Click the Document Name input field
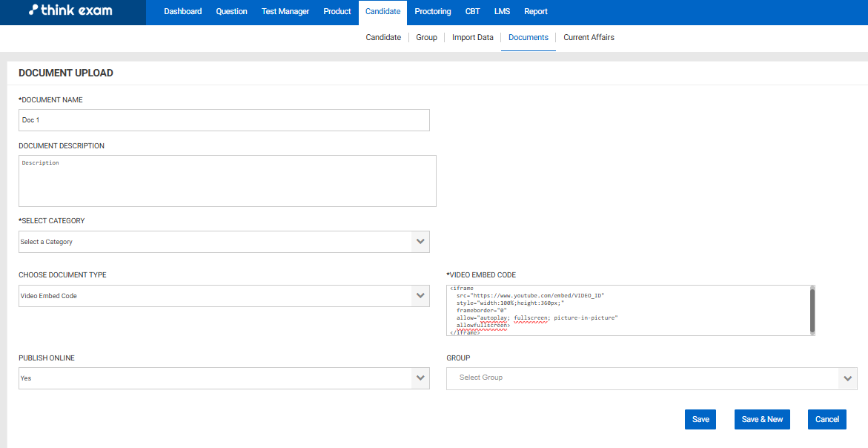This screenshot has width=868, height=448. point(224,120)
